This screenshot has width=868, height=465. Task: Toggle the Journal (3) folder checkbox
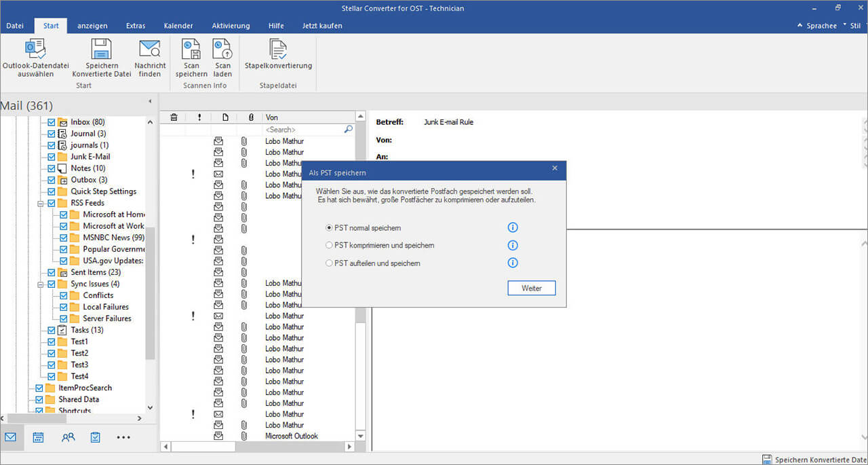(x=52, y=134)
